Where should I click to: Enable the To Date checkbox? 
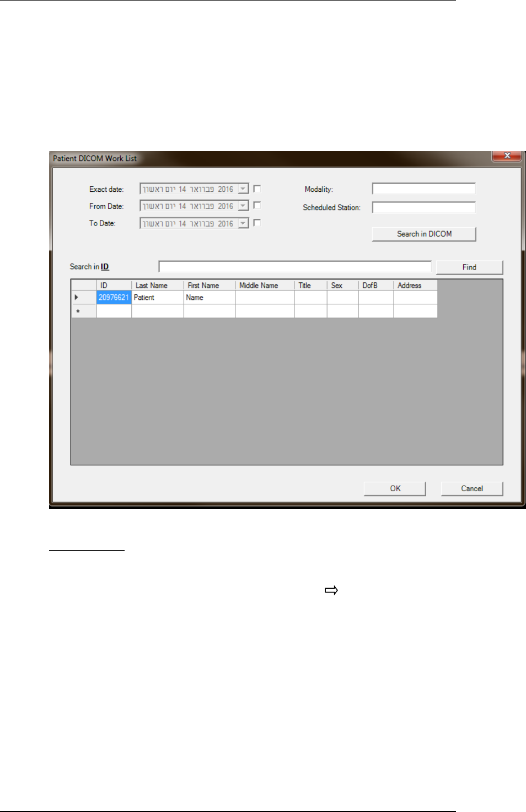[257, 223]
